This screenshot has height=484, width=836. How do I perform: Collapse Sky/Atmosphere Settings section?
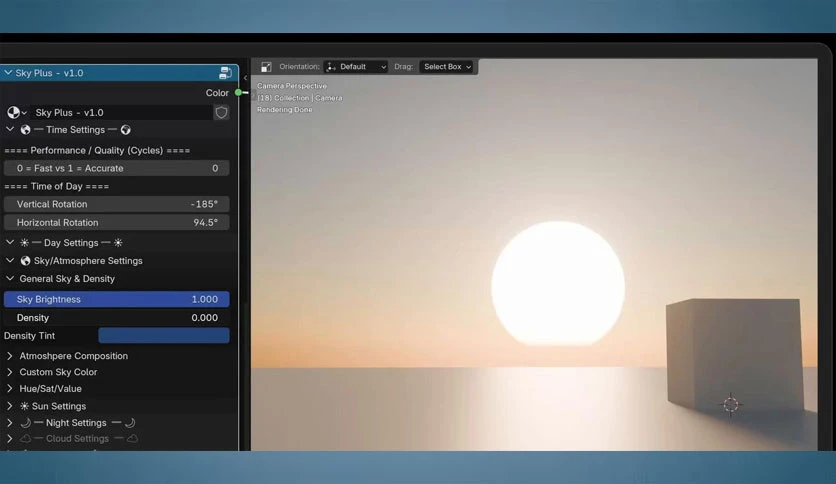pos(10,260)
